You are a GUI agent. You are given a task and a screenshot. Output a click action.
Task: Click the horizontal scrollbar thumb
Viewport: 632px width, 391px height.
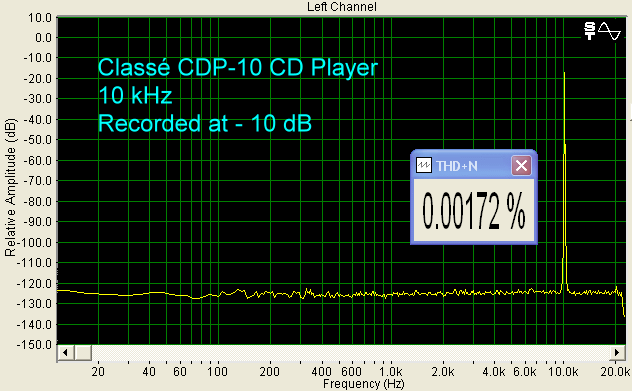point(83,353)
